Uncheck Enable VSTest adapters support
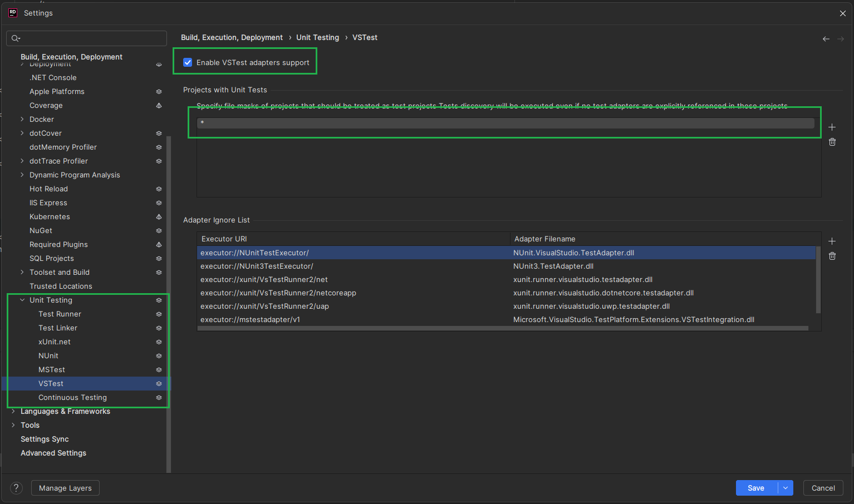The width and height of the screenshot is (854, 504). click(188, 62)
